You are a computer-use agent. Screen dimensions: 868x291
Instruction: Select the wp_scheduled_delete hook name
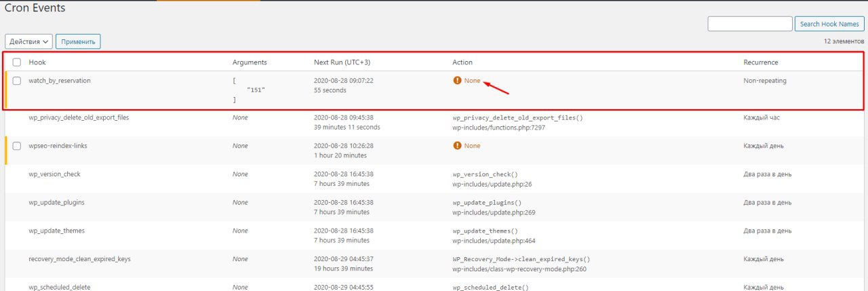point(59,288)
